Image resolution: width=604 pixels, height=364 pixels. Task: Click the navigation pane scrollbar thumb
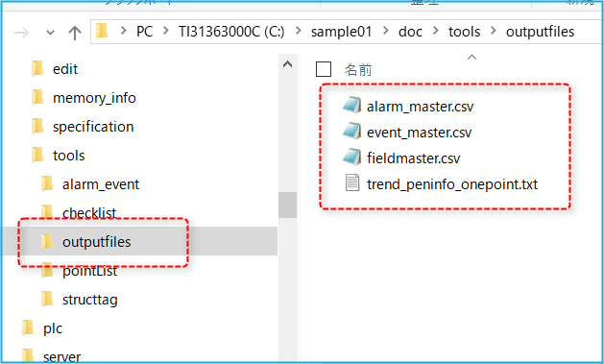[x=287, y=205]
